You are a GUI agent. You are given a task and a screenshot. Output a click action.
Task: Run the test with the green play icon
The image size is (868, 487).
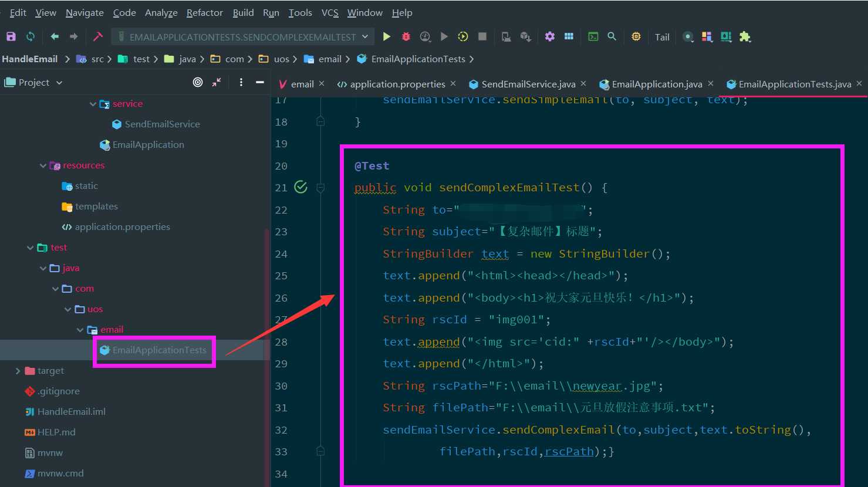click(387, 36)
